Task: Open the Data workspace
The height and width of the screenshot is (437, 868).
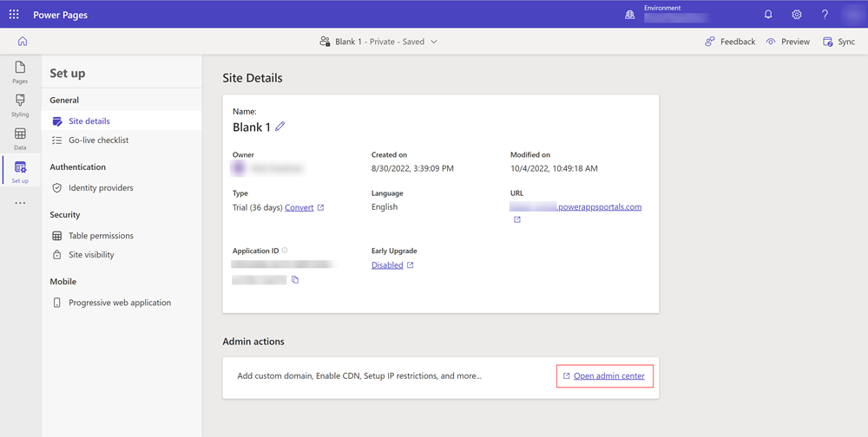Action: (20, 138)
